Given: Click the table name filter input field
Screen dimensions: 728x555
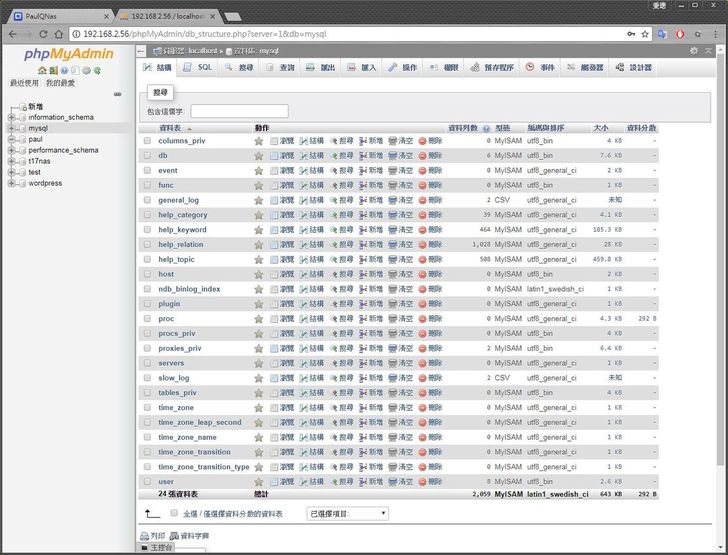Looking at the screenshot, I should point(239,111).
